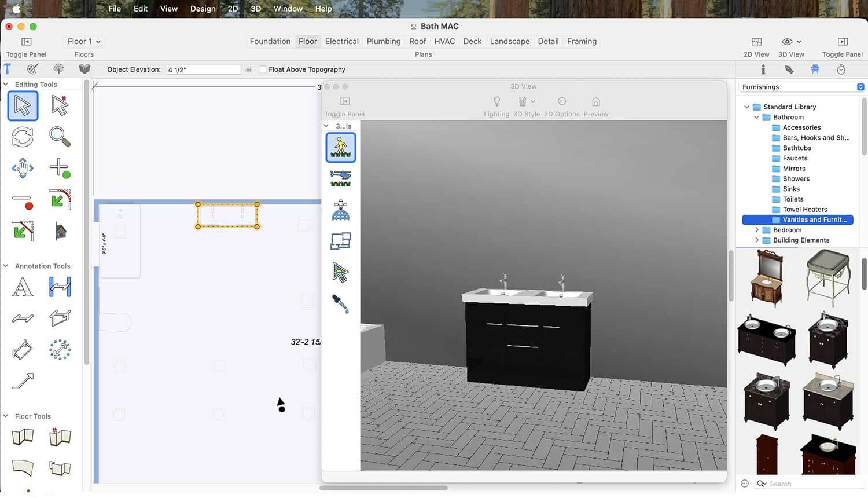Viewport: 868px width, 498px height.
Task: Select the double-sink black vanity thumbnail
Action: click(x=766, y=339)
